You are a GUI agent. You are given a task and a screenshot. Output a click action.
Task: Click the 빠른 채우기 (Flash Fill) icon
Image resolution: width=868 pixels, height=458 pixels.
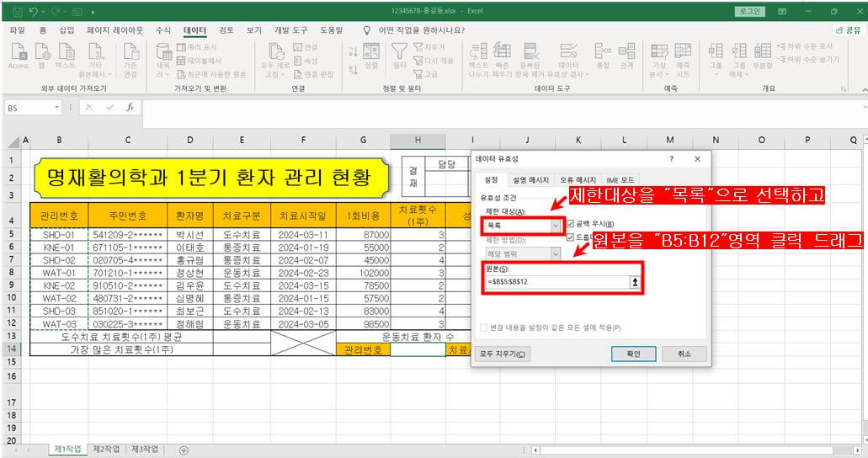click(x=502, y=61)
